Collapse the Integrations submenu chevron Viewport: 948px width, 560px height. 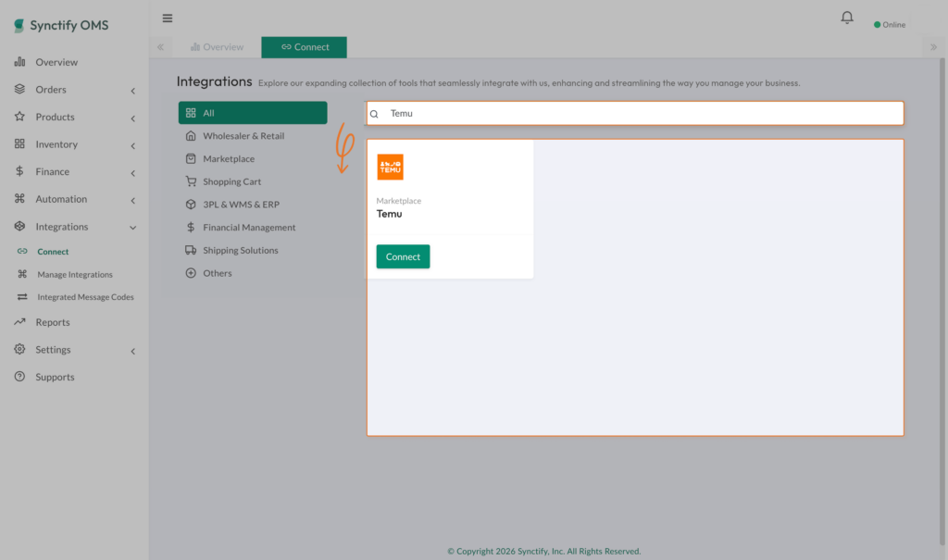pos(133,228)
